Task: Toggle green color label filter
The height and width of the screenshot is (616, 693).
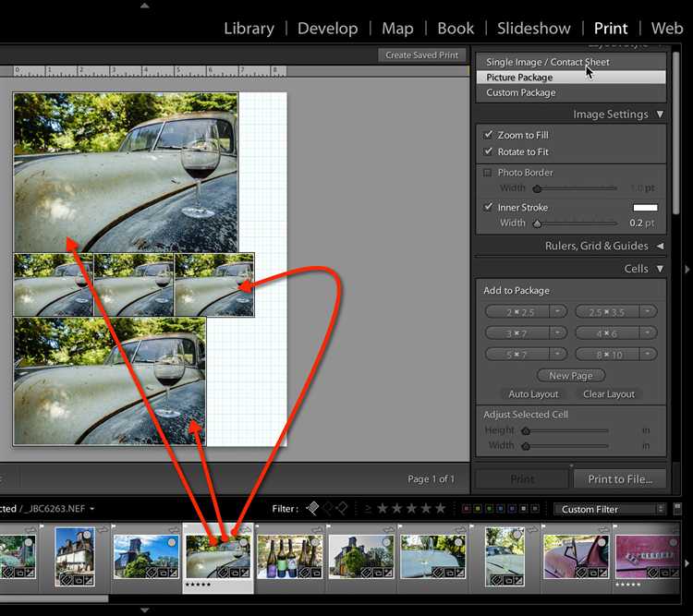Action: click(x=489, y=509)
